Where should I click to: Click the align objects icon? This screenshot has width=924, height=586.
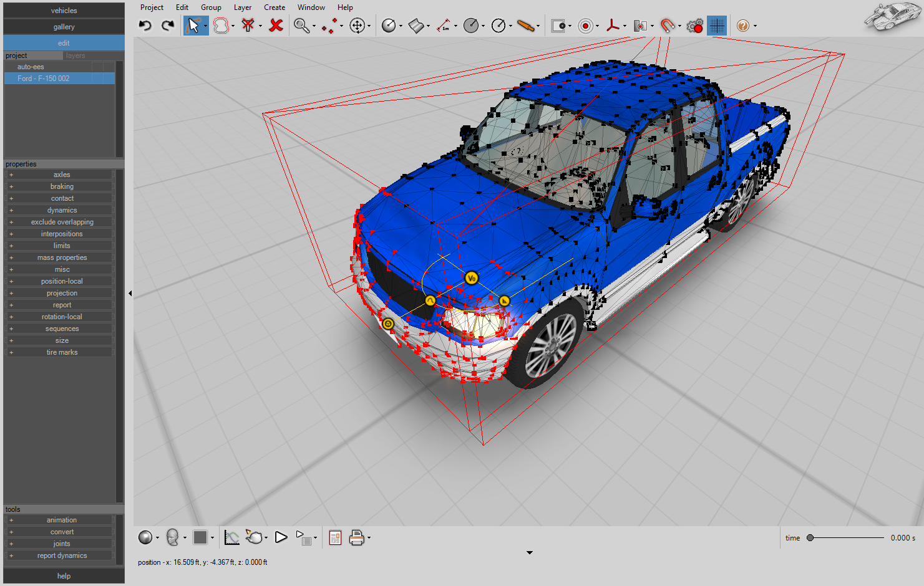(x=640, y=26)
